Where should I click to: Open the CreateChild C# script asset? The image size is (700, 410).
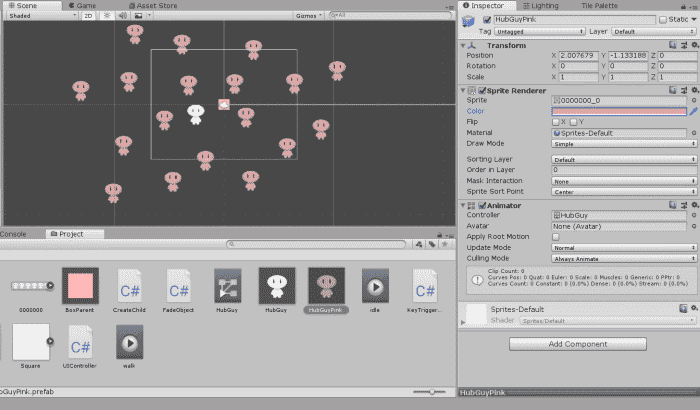click(130, 289)
